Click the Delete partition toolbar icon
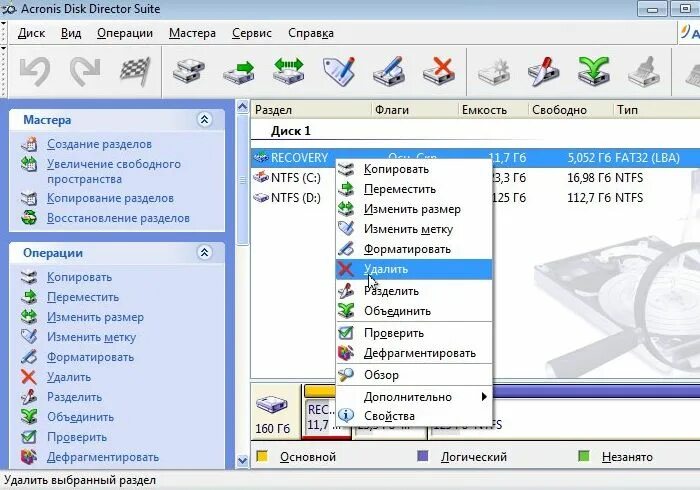 click(x=439, y=71)
